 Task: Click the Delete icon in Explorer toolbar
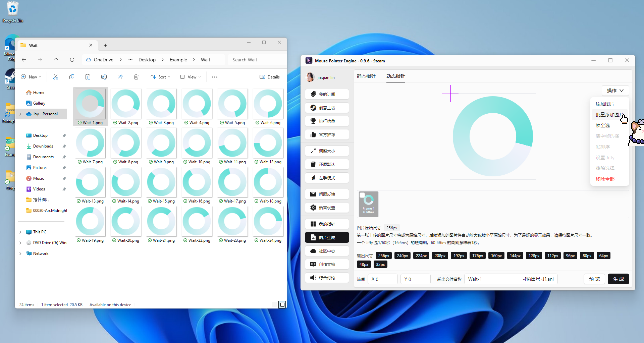pyautogui.click(x=136, y=77)
